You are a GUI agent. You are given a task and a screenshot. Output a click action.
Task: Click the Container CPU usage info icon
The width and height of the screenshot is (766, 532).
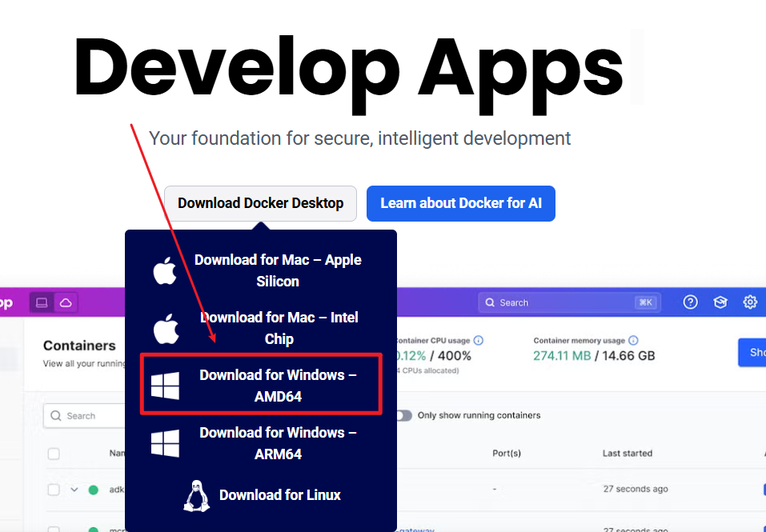[479, 340]
